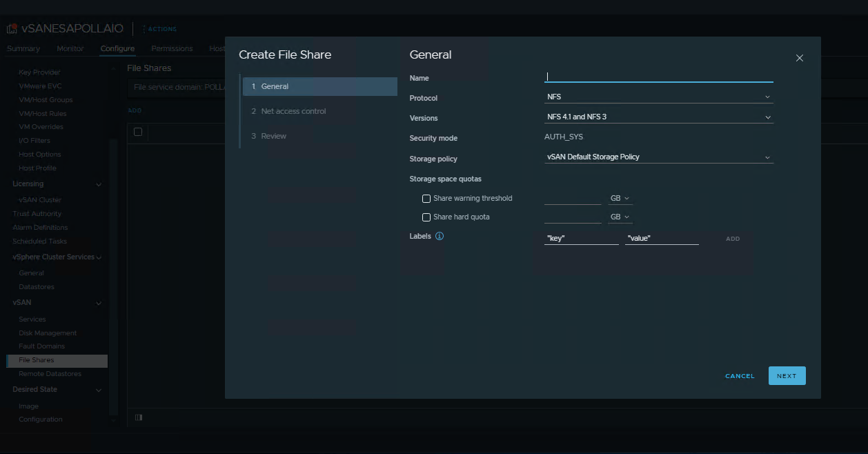Open Host Options in sidebar
The image size is (868, 454).
click(x=40, y=155)
